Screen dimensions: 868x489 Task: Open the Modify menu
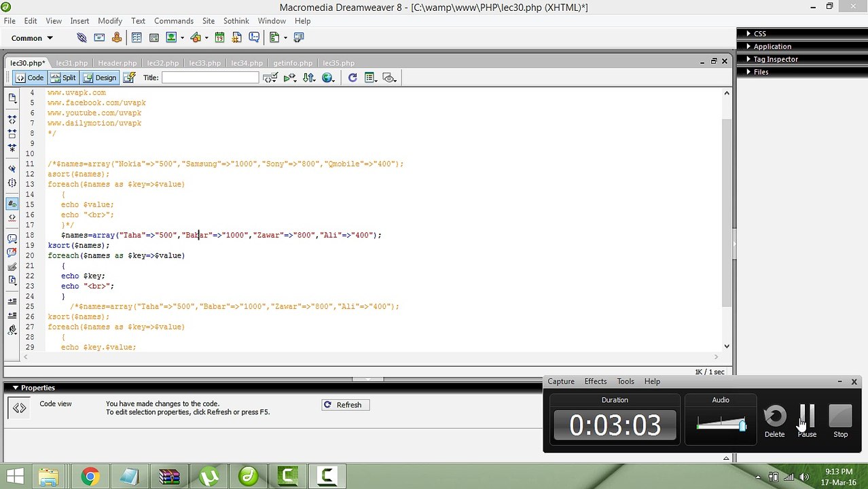pos(110,21)
